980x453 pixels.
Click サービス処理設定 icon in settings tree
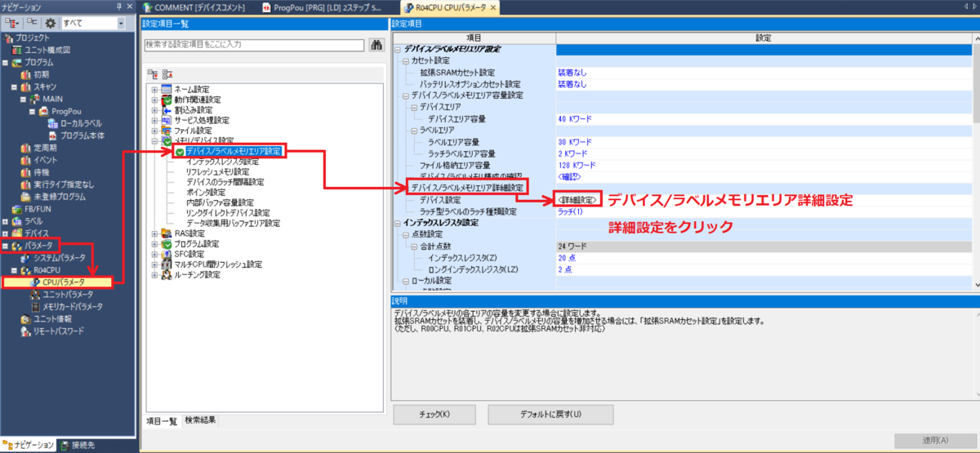(x=167, y=120)
